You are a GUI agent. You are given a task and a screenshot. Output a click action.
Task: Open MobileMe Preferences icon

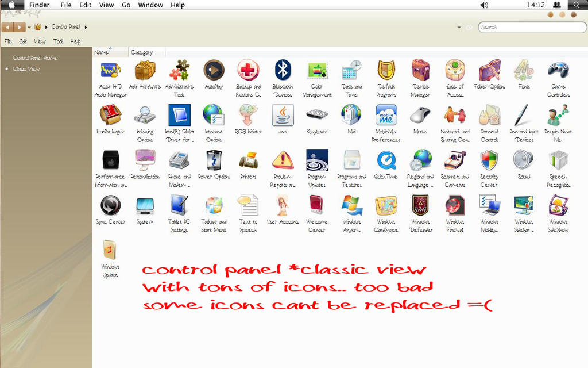pos(386,115)
